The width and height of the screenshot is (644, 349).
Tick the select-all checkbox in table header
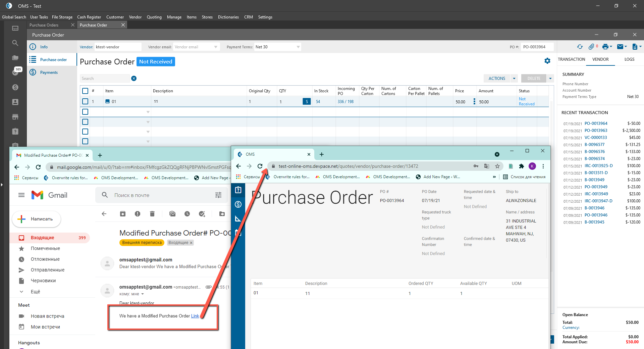pyautogui.click(x=85, y=91)
